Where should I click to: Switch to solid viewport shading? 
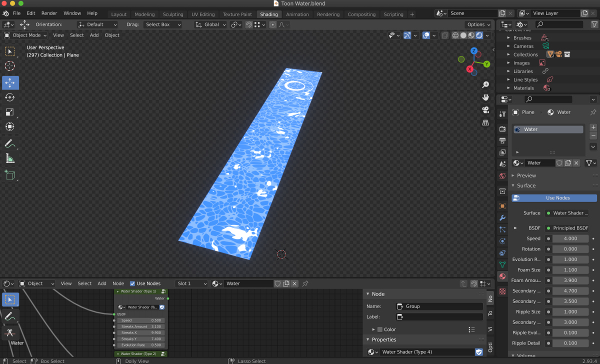463,35
